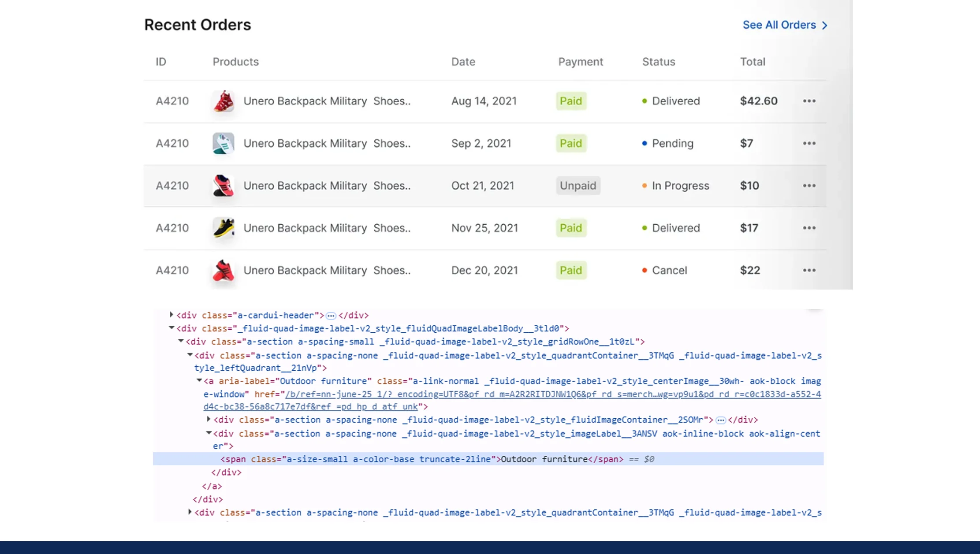980x554 pixels.
Task: Open more options for Sep 2 order
Action: 809,143
